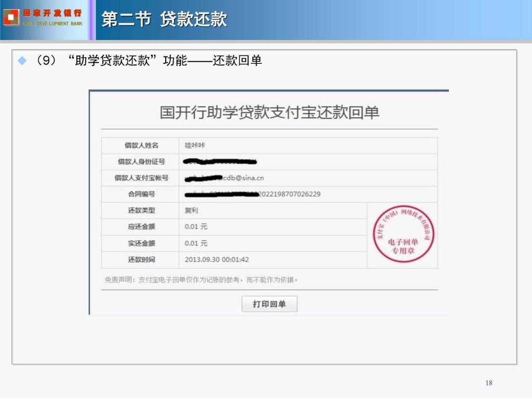Click the blacked-out ID number value
Image resolution: width=532 pixels, height=398 pixels.
[220, 162]
